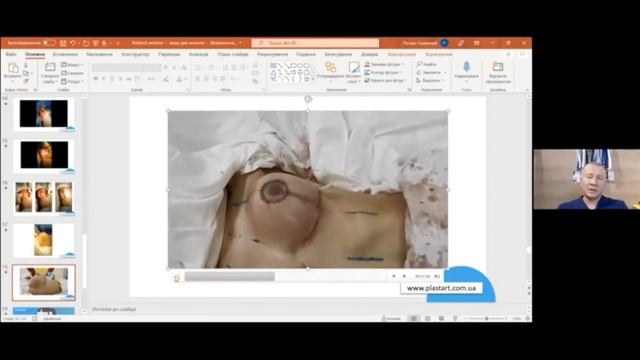640x360 pixels.
Task: Toggle the AutoSave switch in the title bar
Action: (x=49, y=42)
